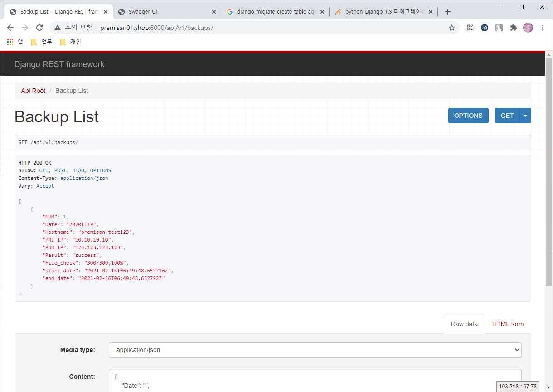This screenshot has height=392, width=553.
Task: Open a new browser tab
Action: pos(448,12)
